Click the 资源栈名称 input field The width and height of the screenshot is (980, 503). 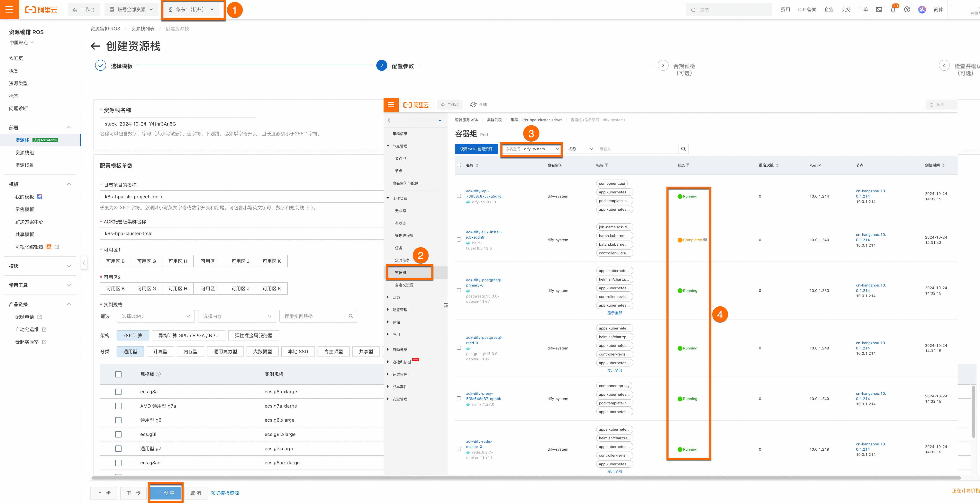click(x=178, y=124)
